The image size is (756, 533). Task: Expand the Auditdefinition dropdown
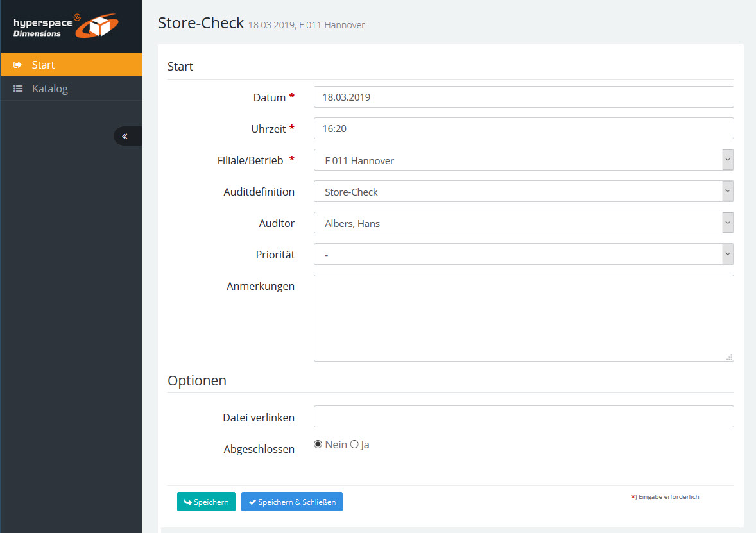pos(523,192)
